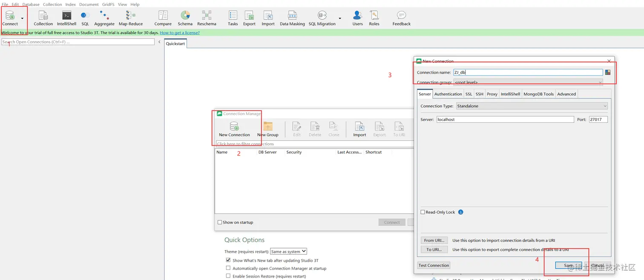Image resolution: width=644 pixels, height=280 pixels.
Task: Enable the Read-Only Lock checkbox
Action: (x=423, y=212)
